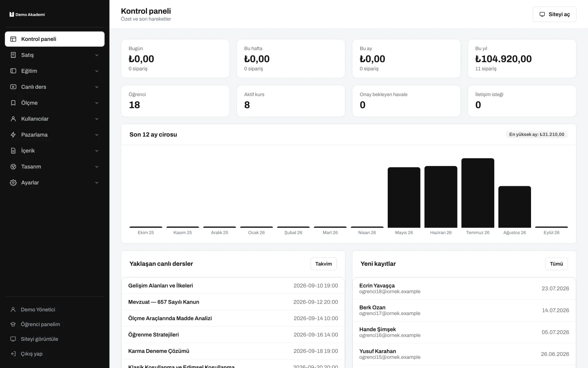Click the Siteyi görüntüle monitor icon
588x368 pixels.
[13, 339]
